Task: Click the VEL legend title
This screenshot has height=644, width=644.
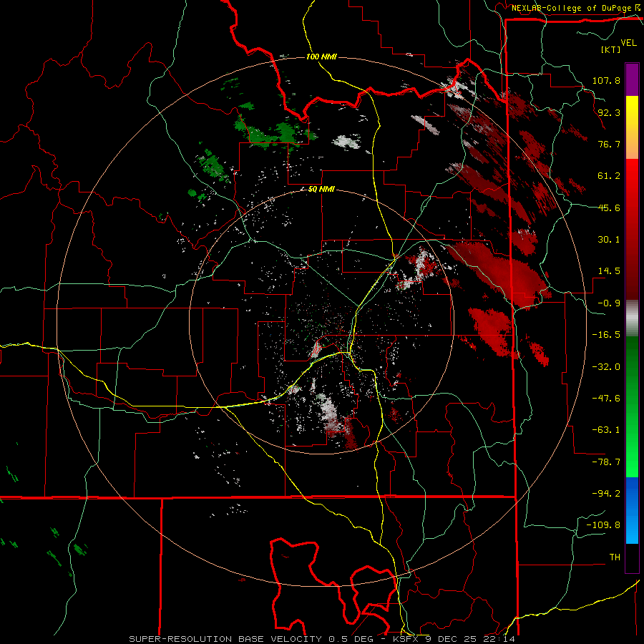Action: (629, 42)
